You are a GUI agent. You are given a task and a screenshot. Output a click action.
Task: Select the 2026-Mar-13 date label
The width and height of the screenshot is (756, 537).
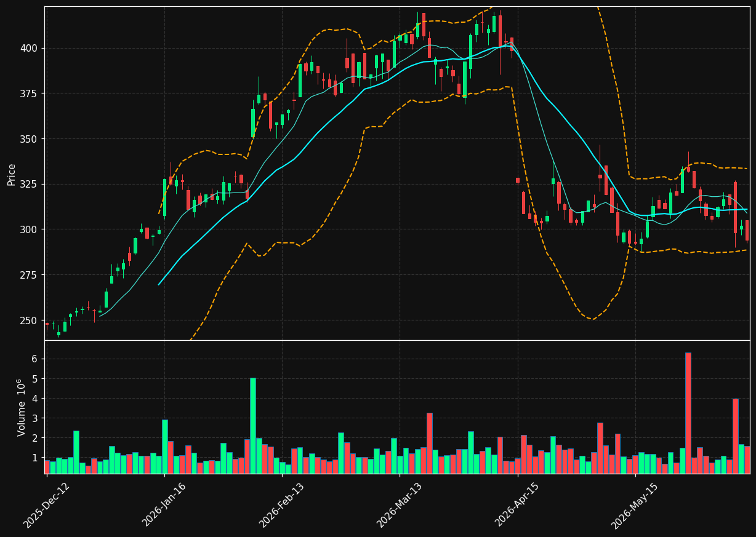(399, 505)
